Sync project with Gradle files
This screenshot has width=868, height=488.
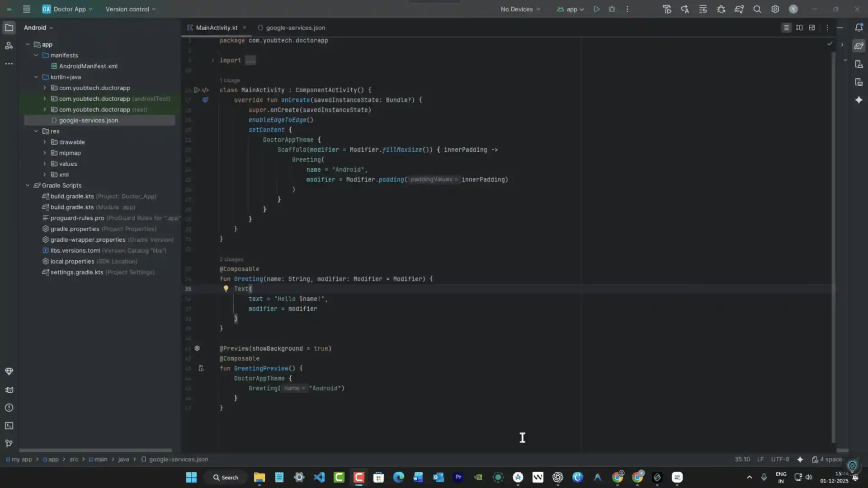739,9
